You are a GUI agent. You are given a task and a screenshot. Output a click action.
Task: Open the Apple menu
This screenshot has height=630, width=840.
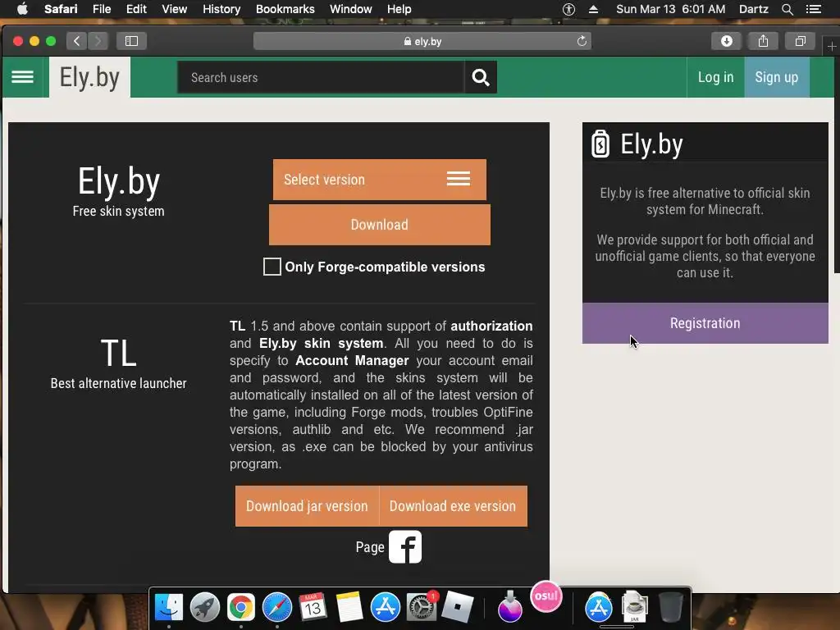pyautogui.click(x=22, y=9)
